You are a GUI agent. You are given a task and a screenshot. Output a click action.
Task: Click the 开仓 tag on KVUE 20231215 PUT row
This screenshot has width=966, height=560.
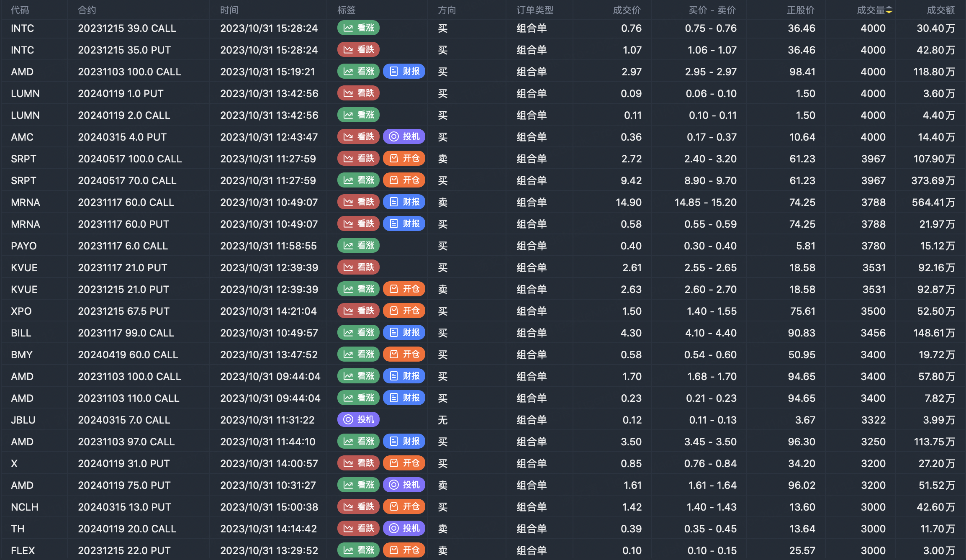pos(404,289)
